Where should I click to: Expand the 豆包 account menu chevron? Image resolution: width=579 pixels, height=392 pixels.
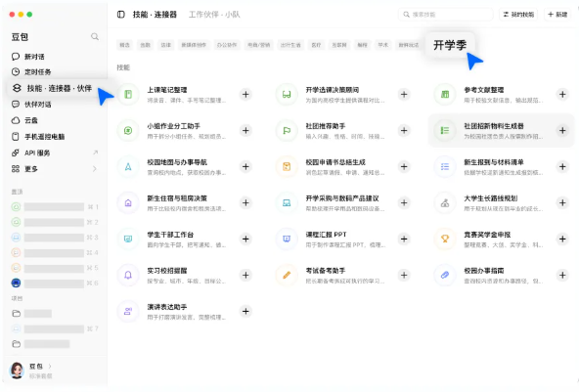tap(50, 367)
